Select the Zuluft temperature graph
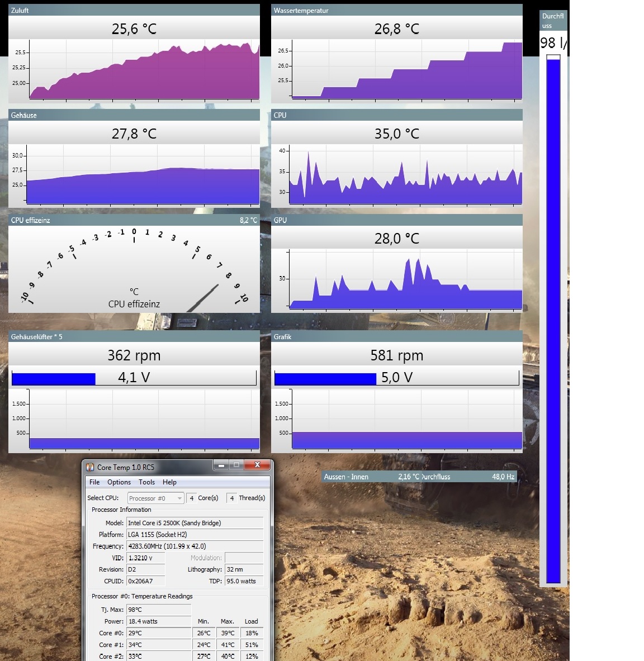 click(x=144, y=70)
